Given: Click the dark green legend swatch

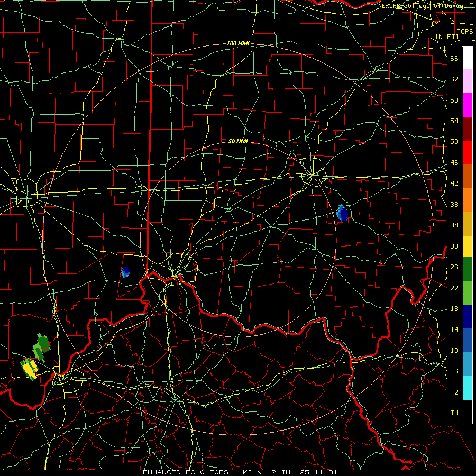Looking at the screenshot, I should (x=467, y=269).
